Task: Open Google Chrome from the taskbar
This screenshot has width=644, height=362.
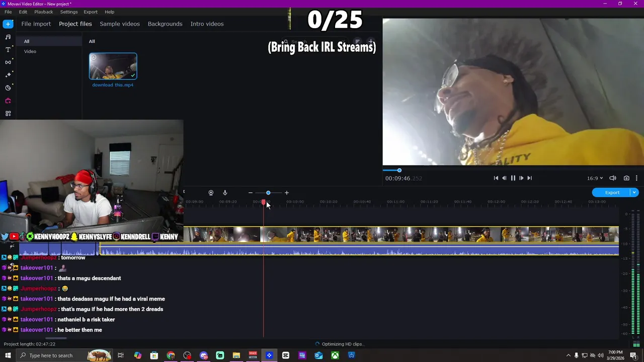Action: (171, 355)
